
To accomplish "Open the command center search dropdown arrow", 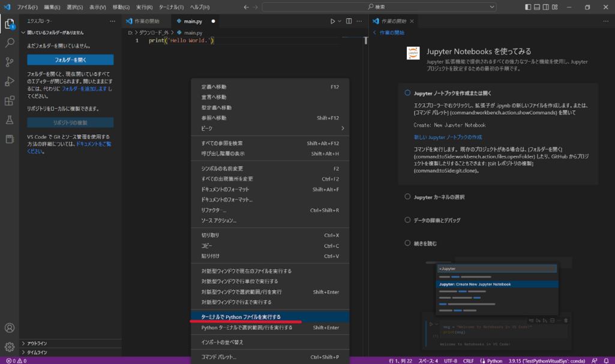I will 492,7.
